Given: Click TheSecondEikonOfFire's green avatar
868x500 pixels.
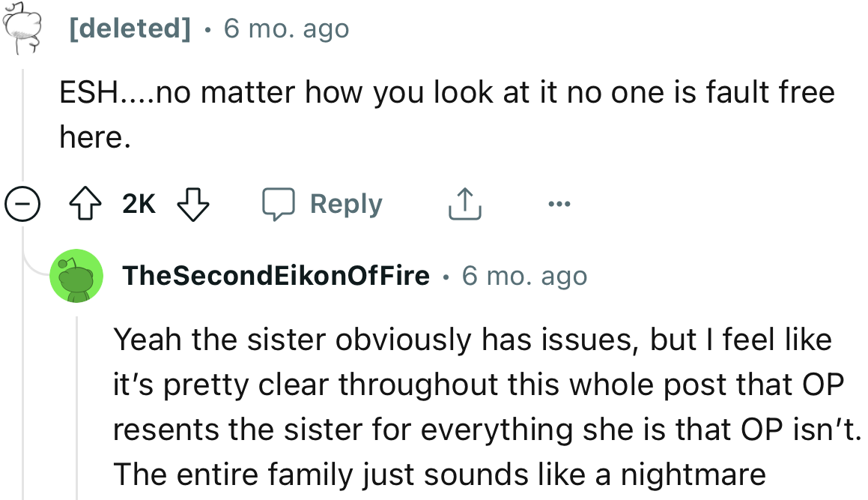Looking at the screenshot, I should click(x=77, y=275).
